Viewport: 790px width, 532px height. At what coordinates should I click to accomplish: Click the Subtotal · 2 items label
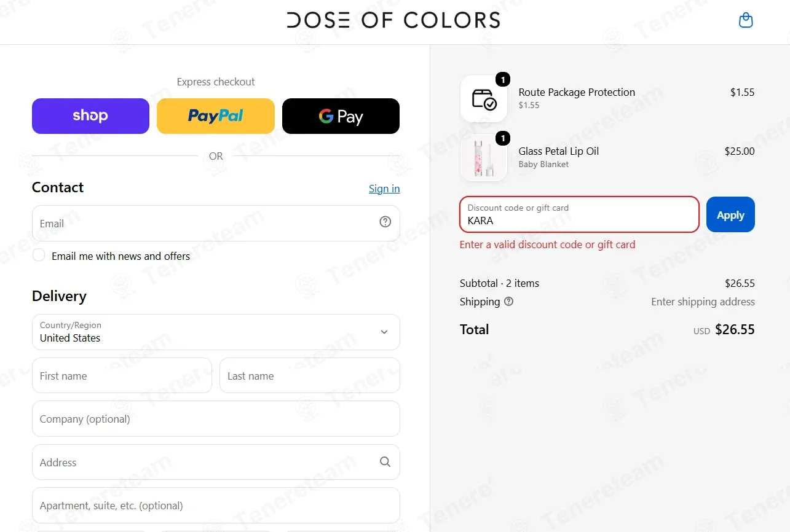pos(499,283)
